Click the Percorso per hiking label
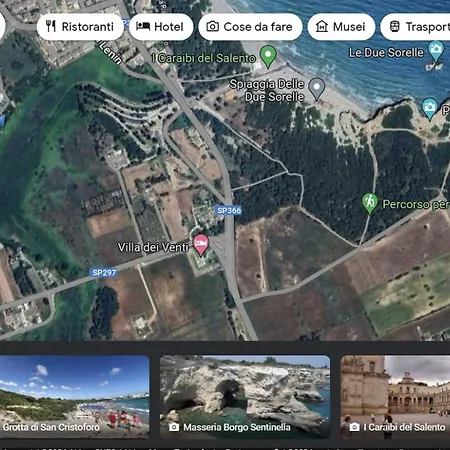The height and width of the screenshot is (450, 450). [416, 204]
